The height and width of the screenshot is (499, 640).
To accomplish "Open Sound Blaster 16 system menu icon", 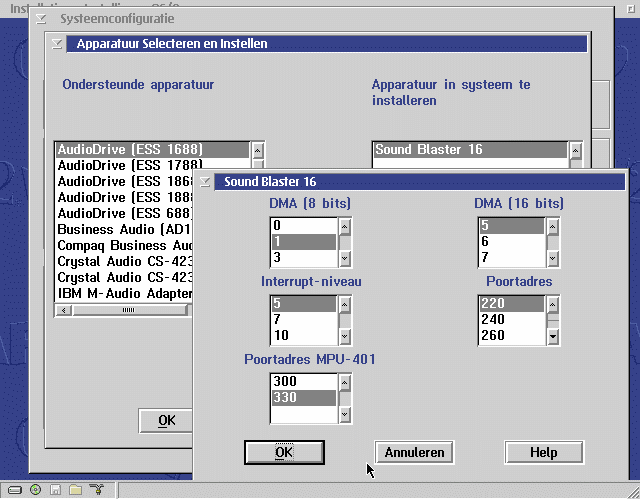I will pos(205,182).
